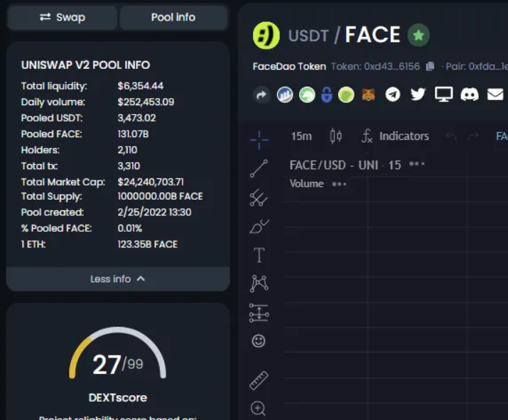508x420 pixels.
Task: Click the share arrow icon
Action: pyautogui.click(x=261, y=95)
